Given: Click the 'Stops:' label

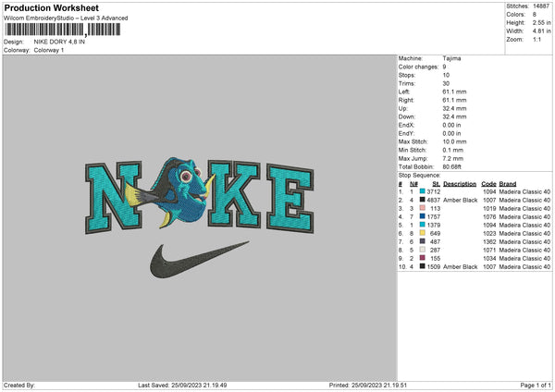Looking at the screenshot, I should (x=407, y=75).
